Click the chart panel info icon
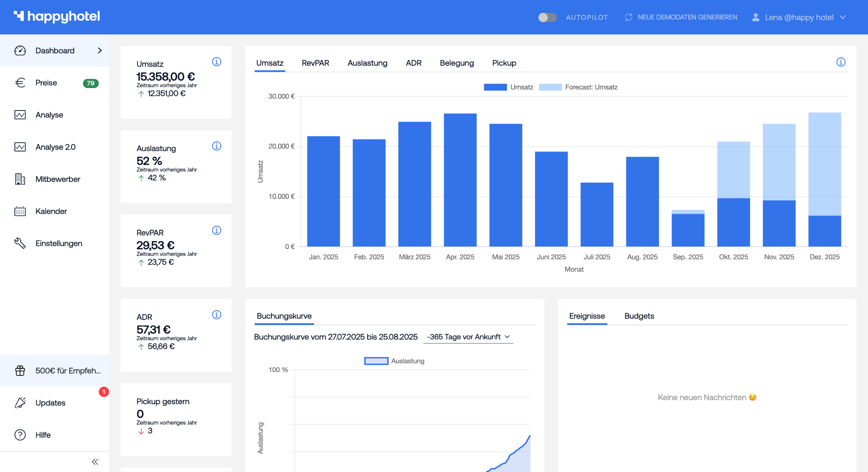Image resolution: width=868 pixels, height=472 pixels. [841, 62]
